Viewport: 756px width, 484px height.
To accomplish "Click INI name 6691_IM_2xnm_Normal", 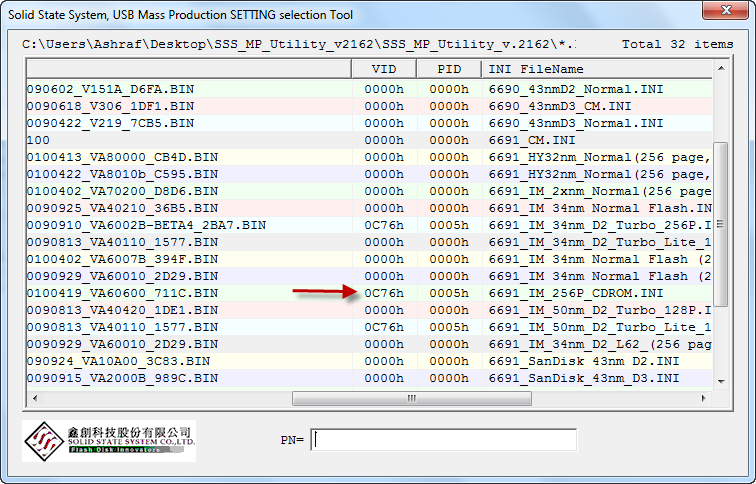I will tap(600, 191).
